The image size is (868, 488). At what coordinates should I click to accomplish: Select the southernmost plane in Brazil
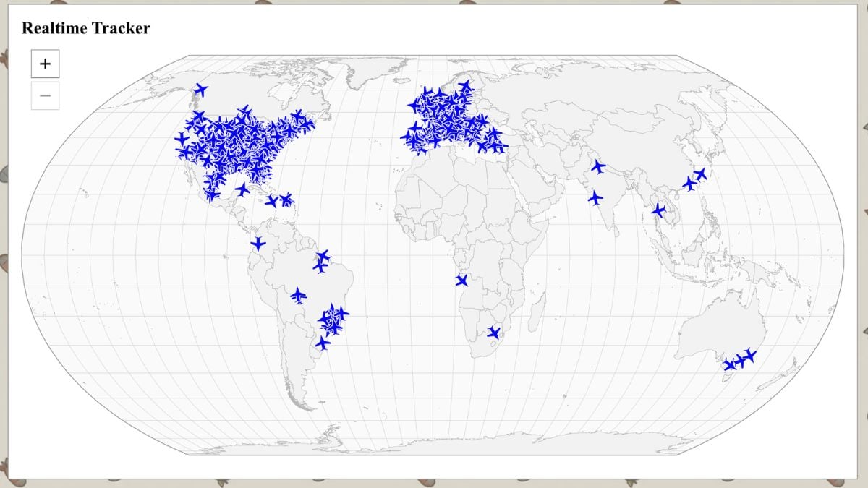click(323, 343)
